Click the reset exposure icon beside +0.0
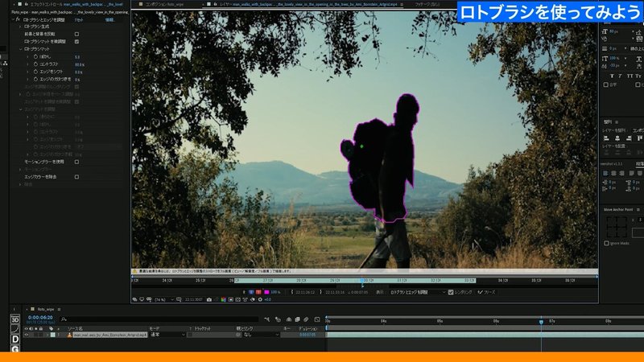 260,299
